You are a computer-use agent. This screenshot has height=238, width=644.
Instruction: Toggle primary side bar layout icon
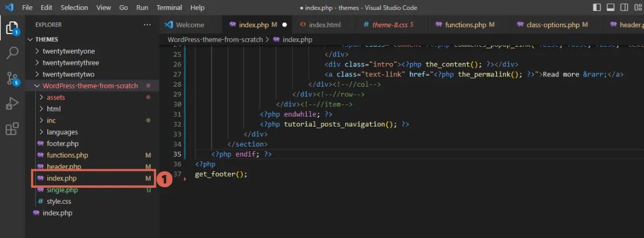click(x=597, y=8)
